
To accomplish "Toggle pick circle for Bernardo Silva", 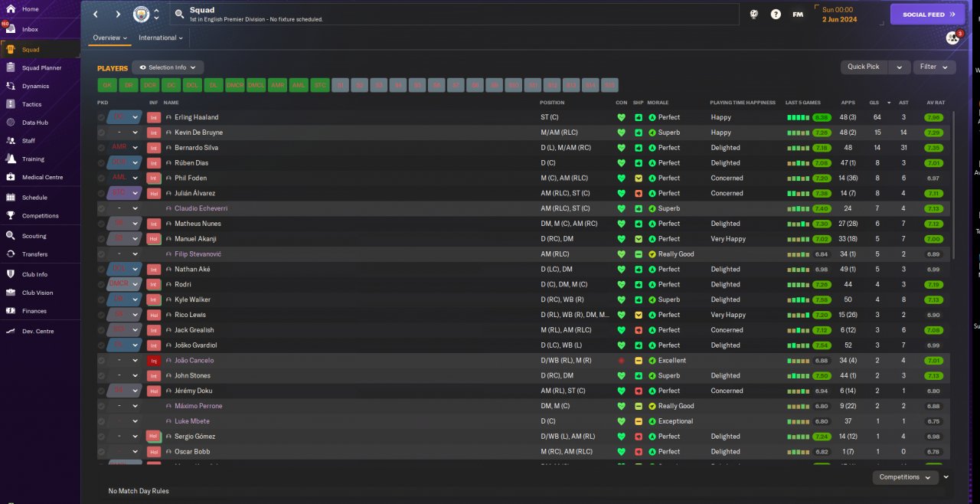I will pos(101,148).
